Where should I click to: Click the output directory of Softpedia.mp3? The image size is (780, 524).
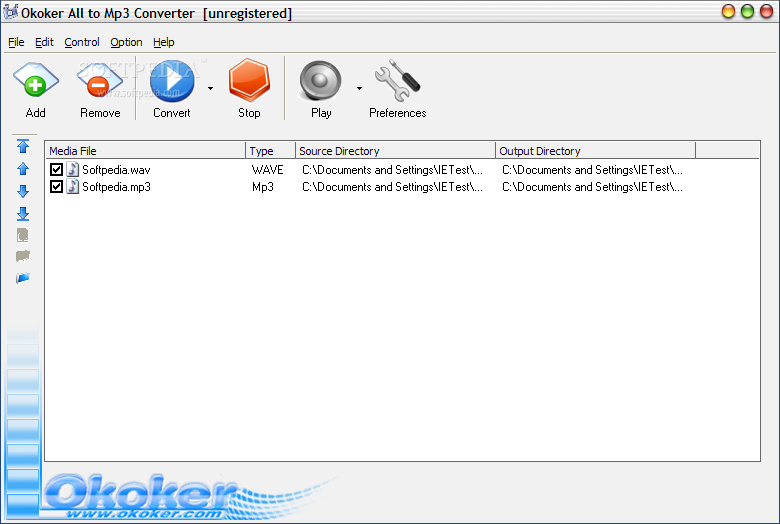point(592,187)
